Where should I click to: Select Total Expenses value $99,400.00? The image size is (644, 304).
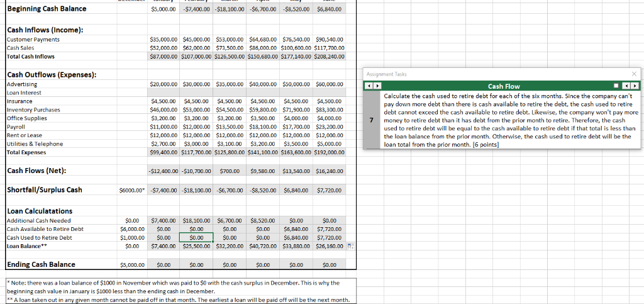click(x=164, y=152)
